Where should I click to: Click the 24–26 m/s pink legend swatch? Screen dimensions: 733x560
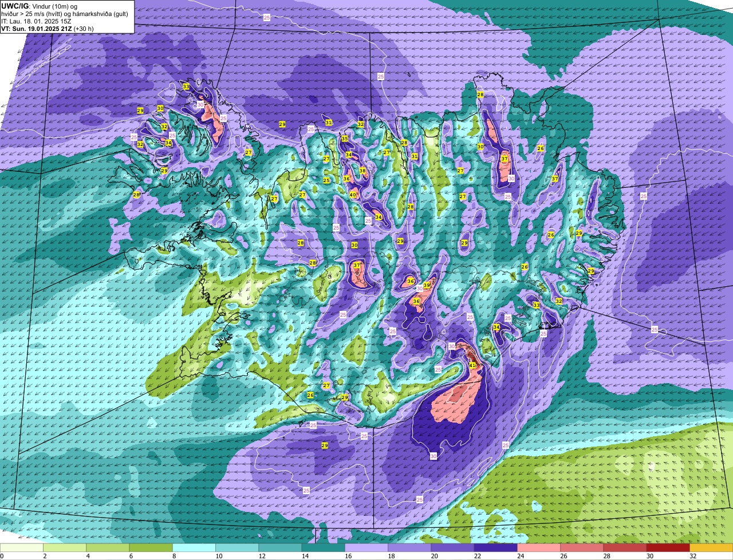pos(539,547)
